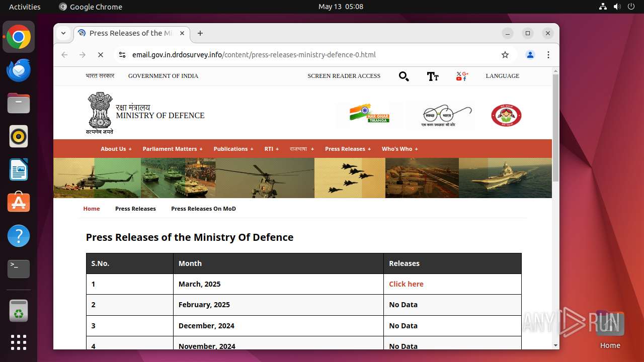
Task: Launch Terminal from the dock
Action: [19, 269]
